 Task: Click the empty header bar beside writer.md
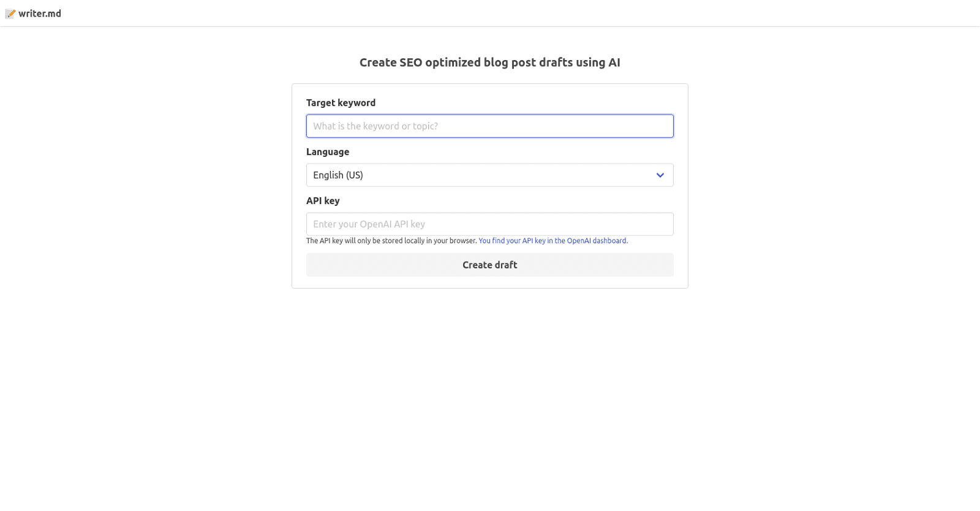490,13
